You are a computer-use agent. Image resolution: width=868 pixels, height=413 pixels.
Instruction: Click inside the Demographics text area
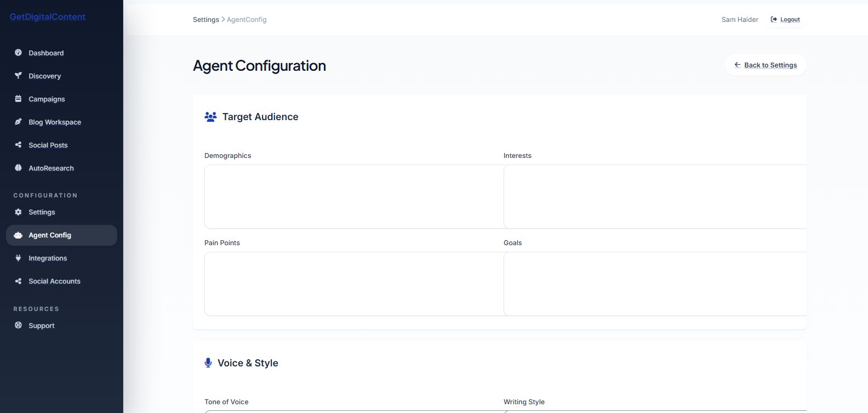coord(354,196)
